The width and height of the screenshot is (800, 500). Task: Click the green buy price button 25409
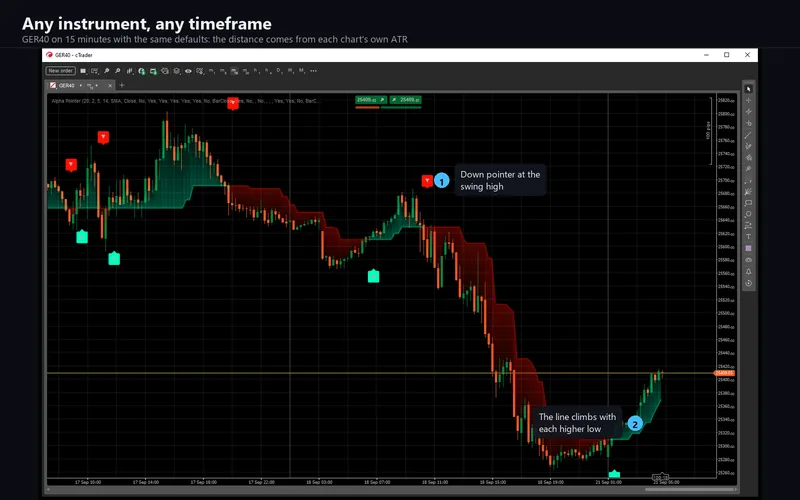click(x=406, y=100)
